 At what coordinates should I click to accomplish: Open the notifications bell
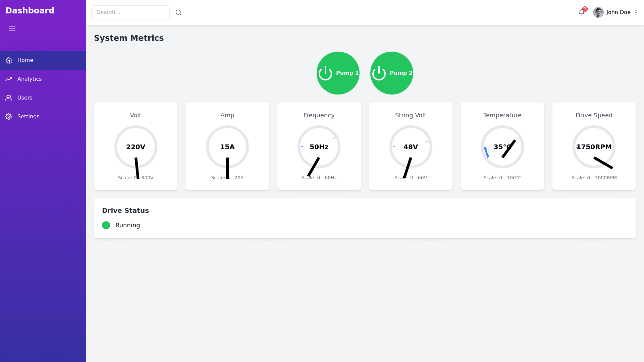(x=582, y=12)
